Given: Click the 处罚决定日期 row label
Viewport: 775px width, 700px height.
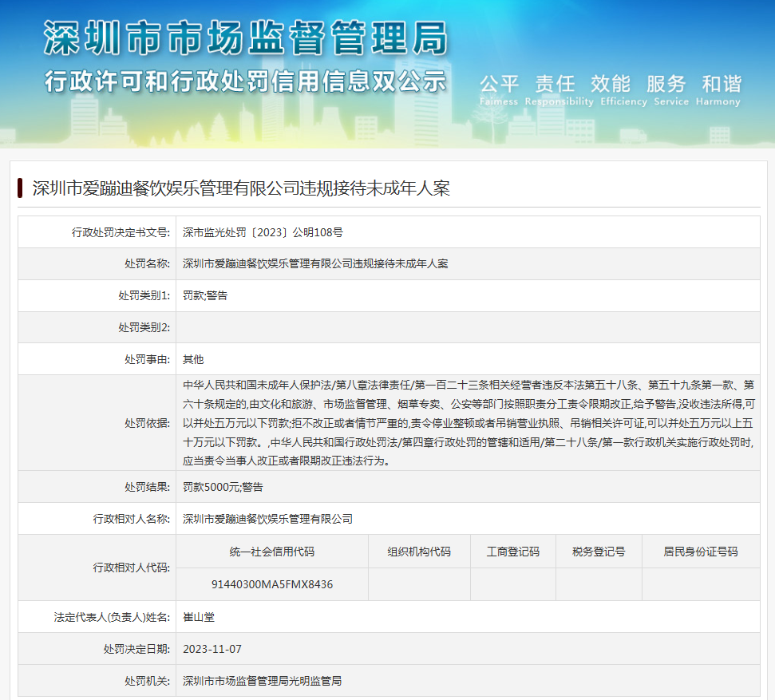Looking at the screenshot, I should click(x=136, y=649).
